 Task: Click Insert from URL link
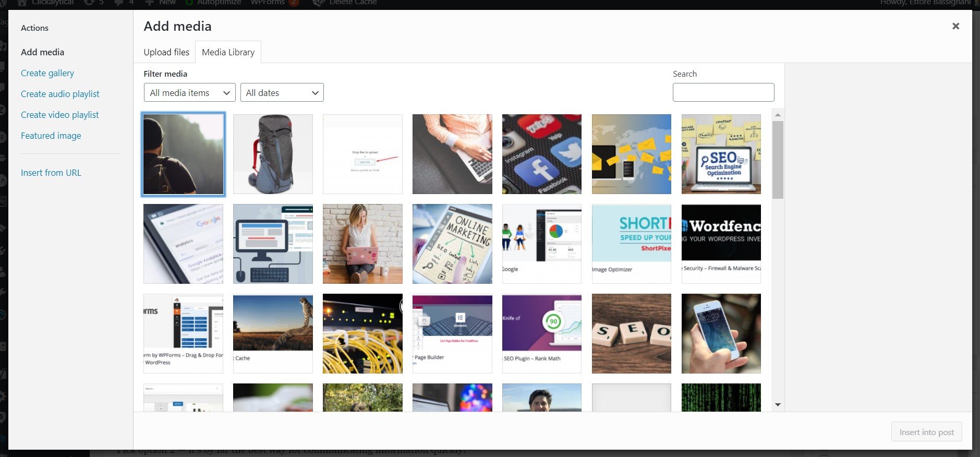51,173
